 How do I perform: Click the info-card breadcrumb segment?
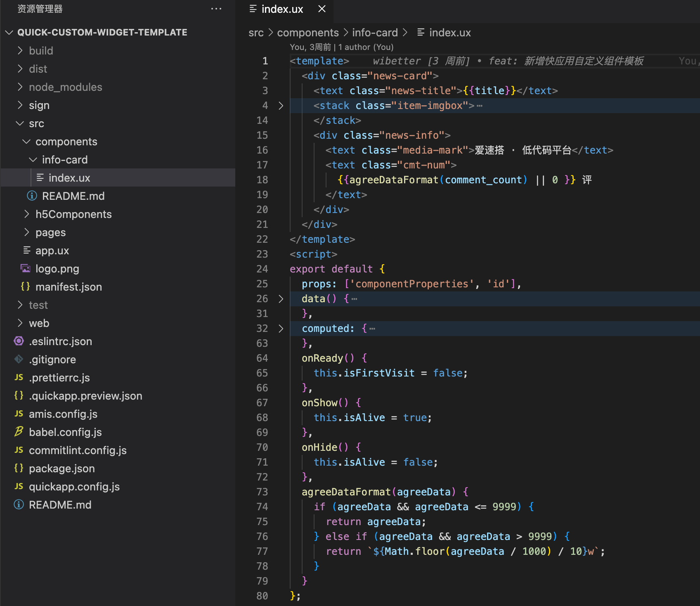pos(375,33)
